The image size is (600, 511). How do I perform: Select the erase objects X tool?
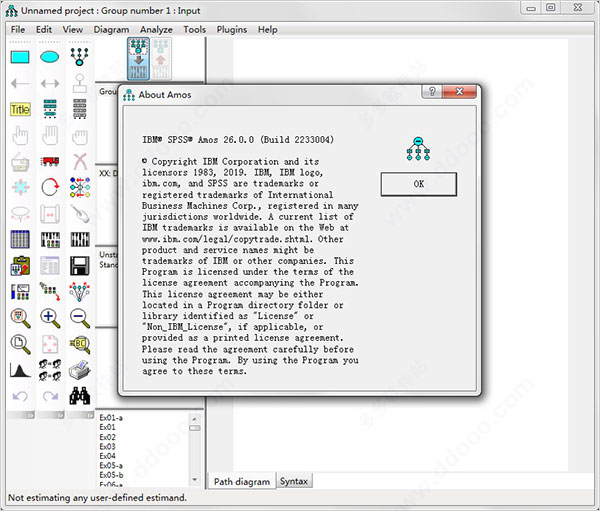coord(80,162)
